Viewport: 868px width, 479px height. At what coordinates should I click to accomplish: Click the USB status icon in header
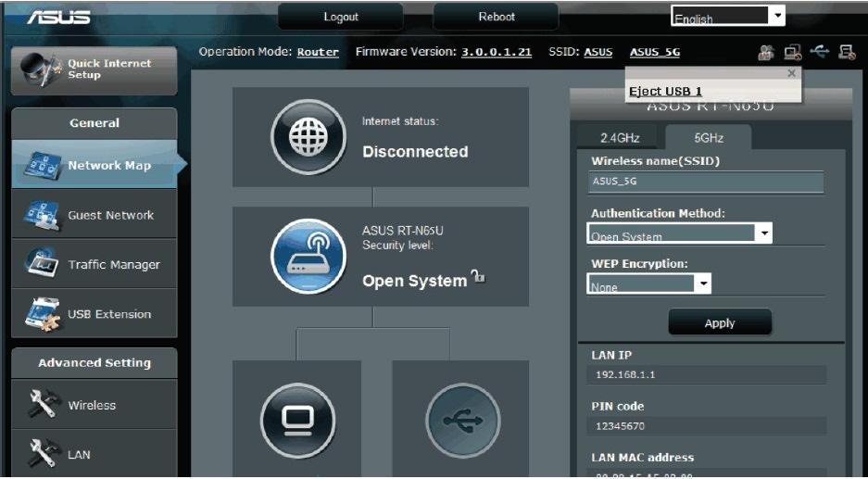(x=820, y=52)
